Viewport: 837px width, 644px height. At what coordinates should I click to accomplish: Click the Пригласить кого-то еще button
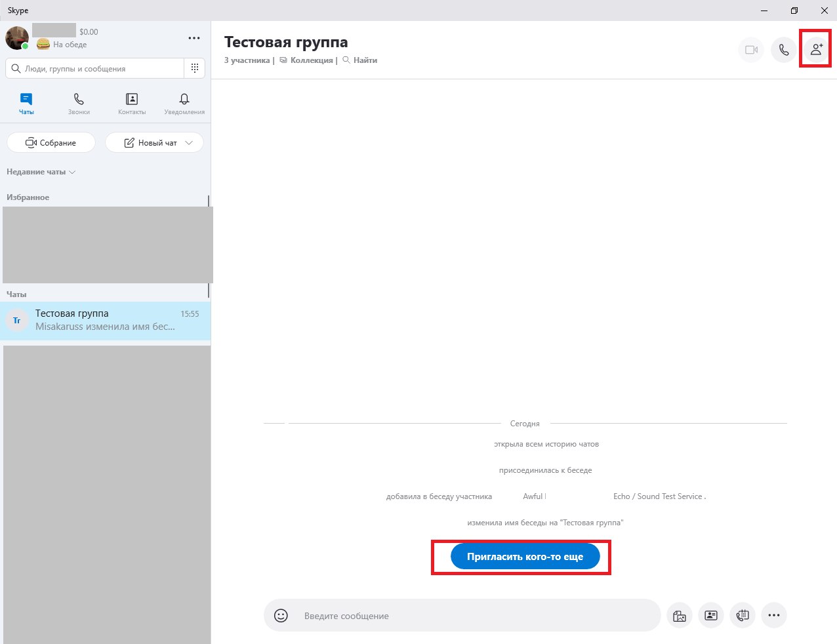525,557
